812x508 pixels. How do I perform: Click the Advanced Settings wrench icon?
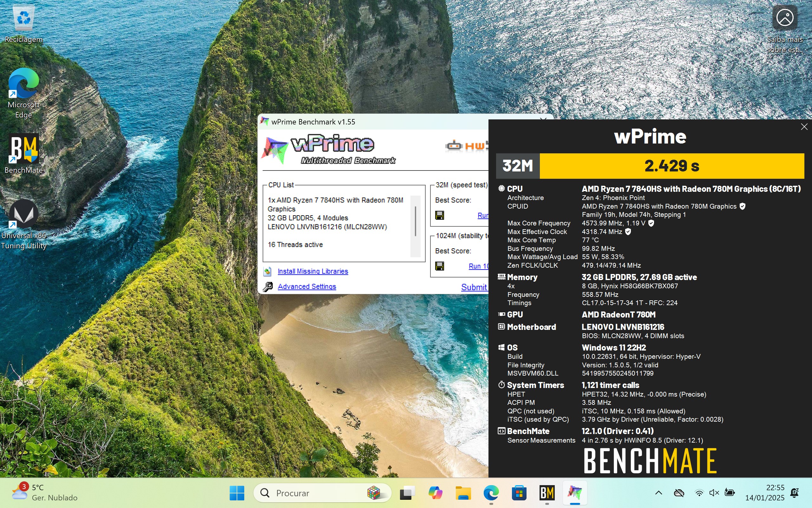click(267, 287)
